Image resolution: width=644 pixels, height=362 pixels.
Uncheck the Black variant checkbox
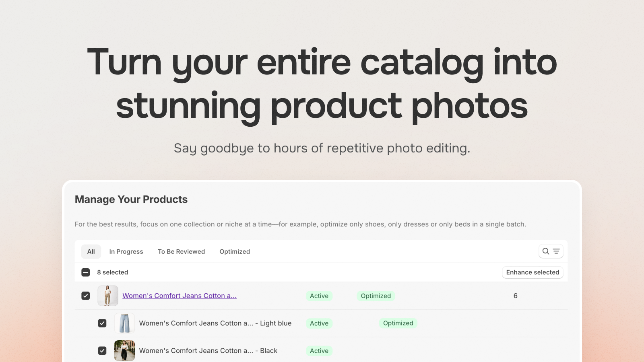pos(102,350)
